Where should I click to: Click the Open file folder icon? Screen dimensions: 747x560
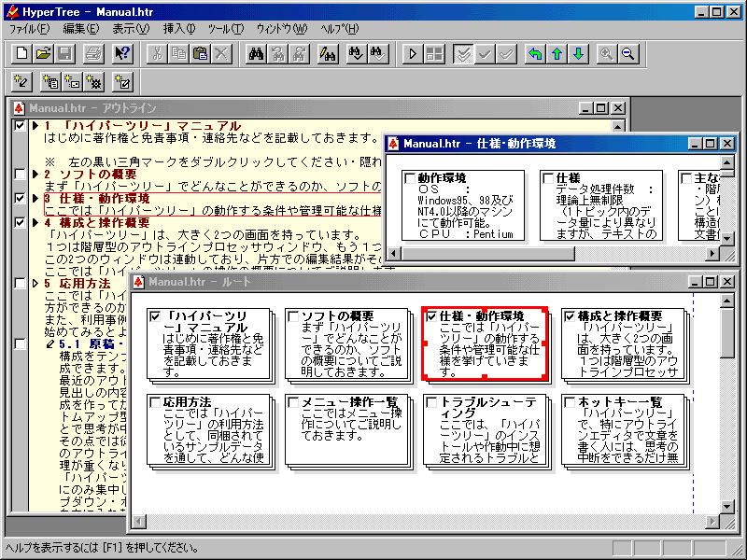point(43,53)
